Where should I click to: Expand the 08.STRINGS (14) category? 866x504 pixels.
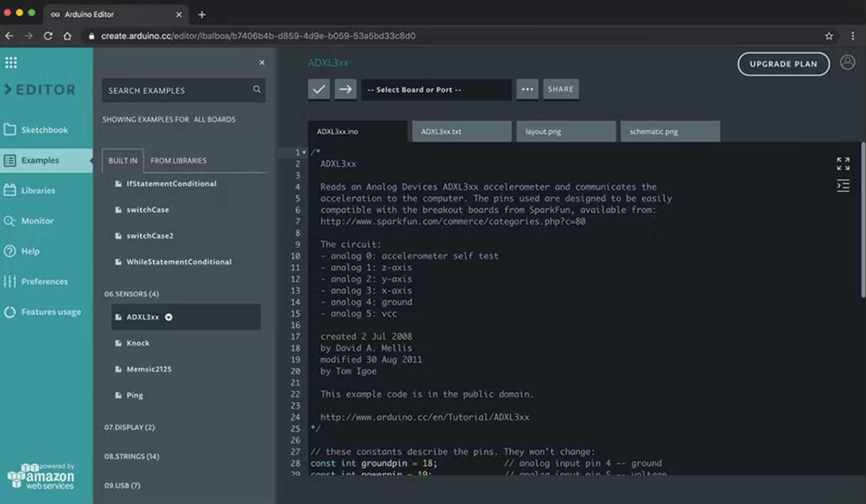131,456
